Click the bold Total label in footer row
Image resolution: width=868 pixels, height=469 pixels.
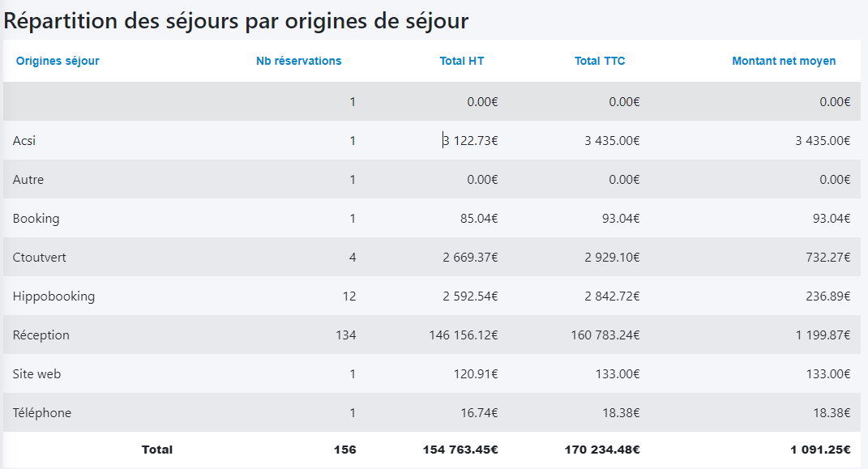(157, 450)
